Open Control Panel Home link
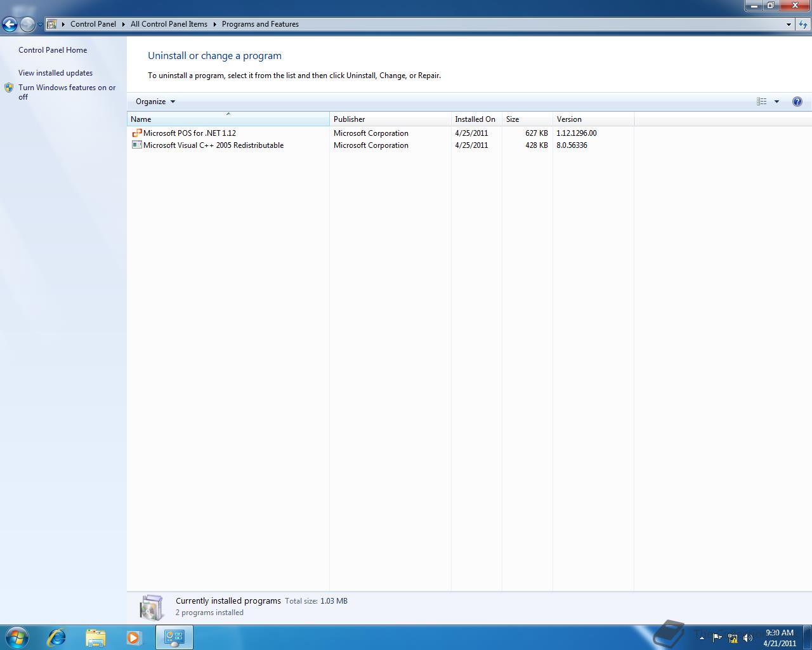812x650 pixels. pyautogui.click(x=53, y=50)
